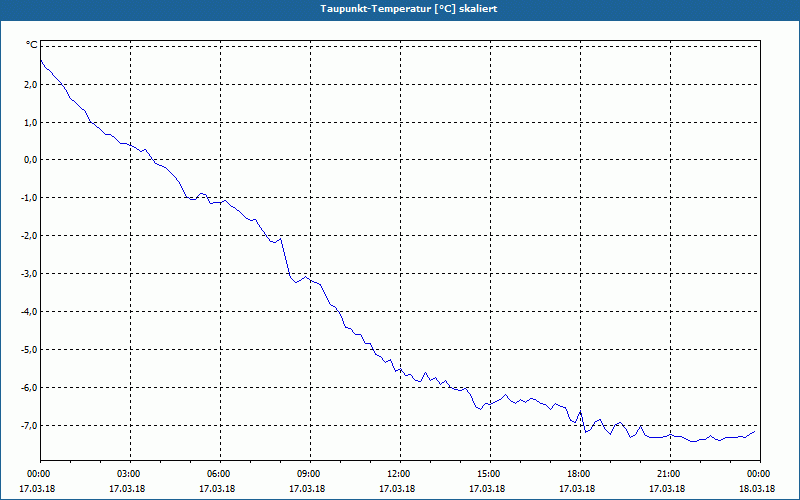Pick the '17.03.18' date below 21:00
The height and width of the screenshot is (500, 800).
coord(667,488)
